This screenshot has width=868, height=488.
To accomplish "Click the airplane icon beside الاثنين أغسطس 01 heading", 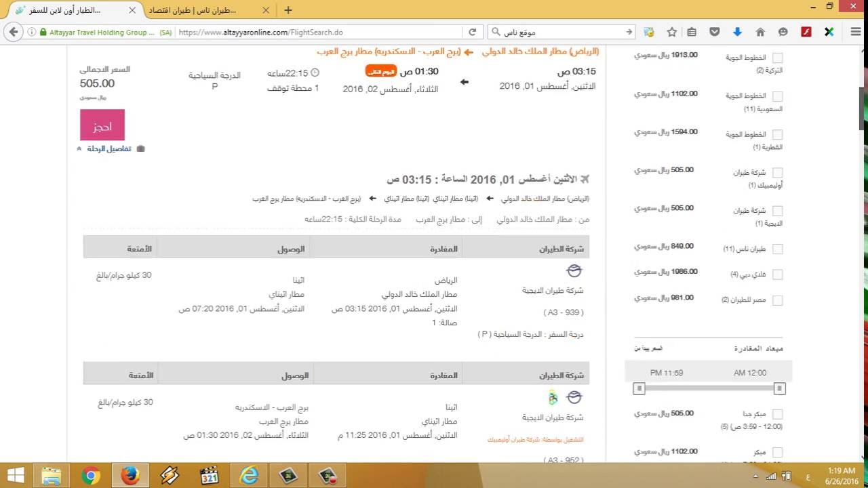I will 585,179.
